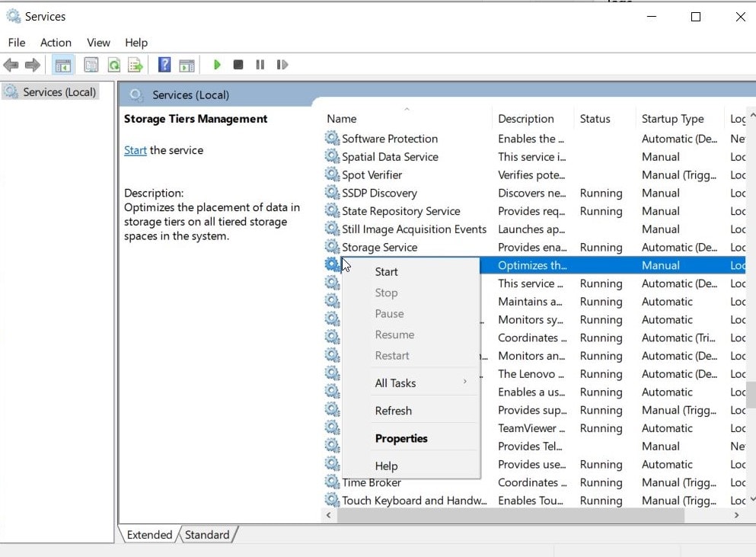Click the Show/Hide Console Tree icon
Viewport: 756px width, 557px height.
(63, 65)
